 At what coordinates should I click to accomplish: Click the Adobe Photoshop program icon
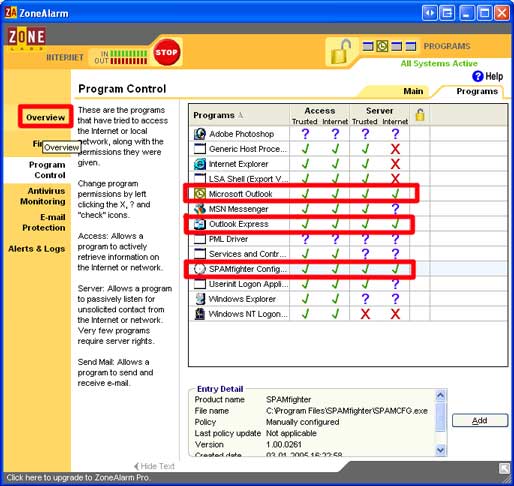tap(200, 134)
